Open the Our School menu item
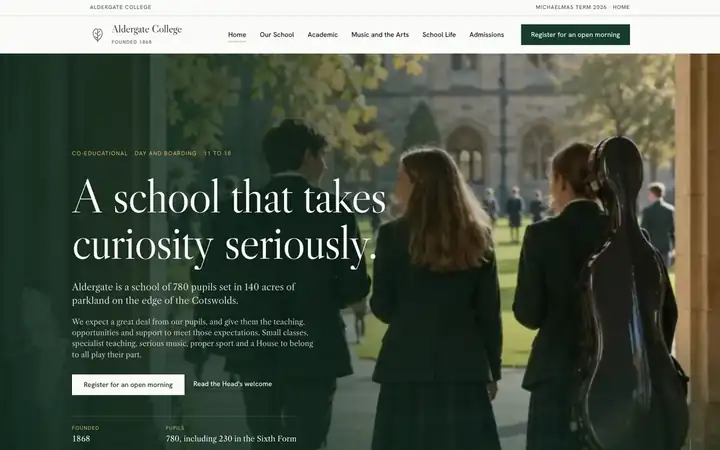Screen dimensions: 720x450 [277, 35]
